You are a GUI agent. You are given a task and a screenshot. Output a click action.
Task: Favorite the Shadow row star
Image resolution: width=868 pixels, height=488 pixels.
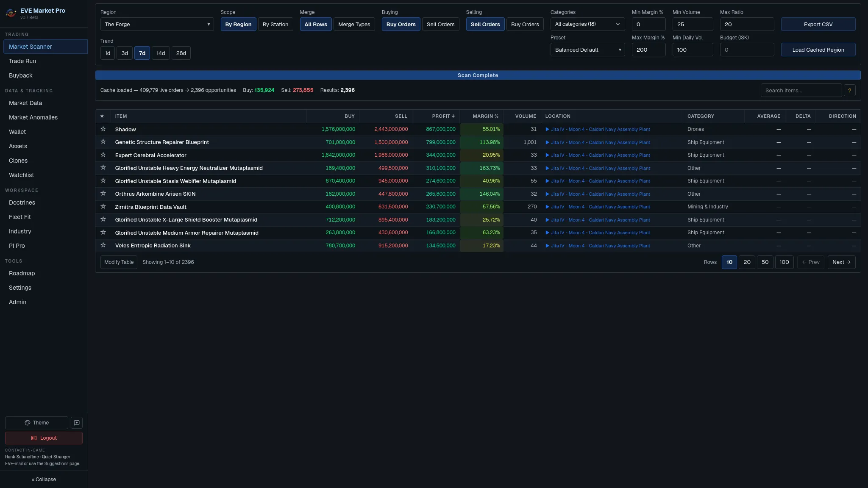click(103, 129)
